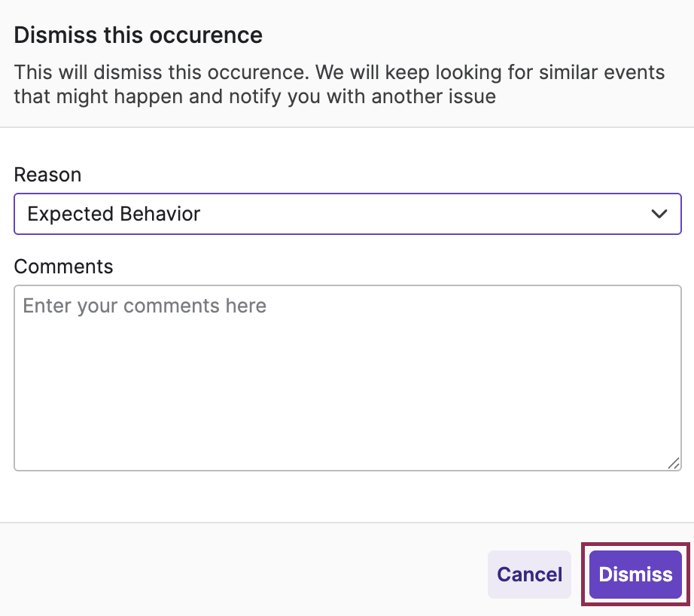Click the purple-bordered Reason selection control
Viewport: 694px width, 616px height.
coord(347,214)
